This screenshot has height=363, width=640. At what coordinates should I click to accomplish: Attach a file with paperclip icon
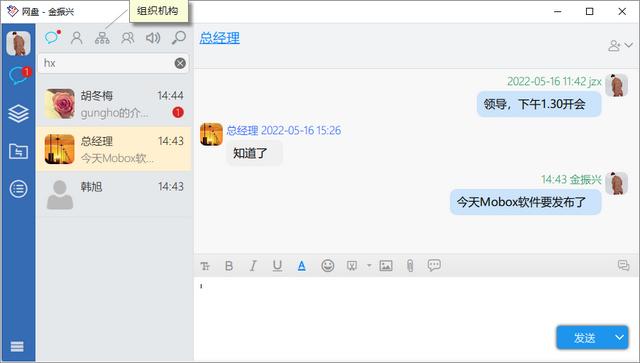[410, 266]
